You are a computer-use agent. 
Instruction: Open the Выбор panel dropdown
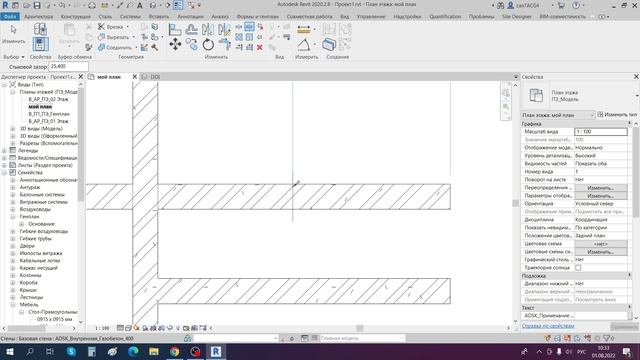pos(13,57)
